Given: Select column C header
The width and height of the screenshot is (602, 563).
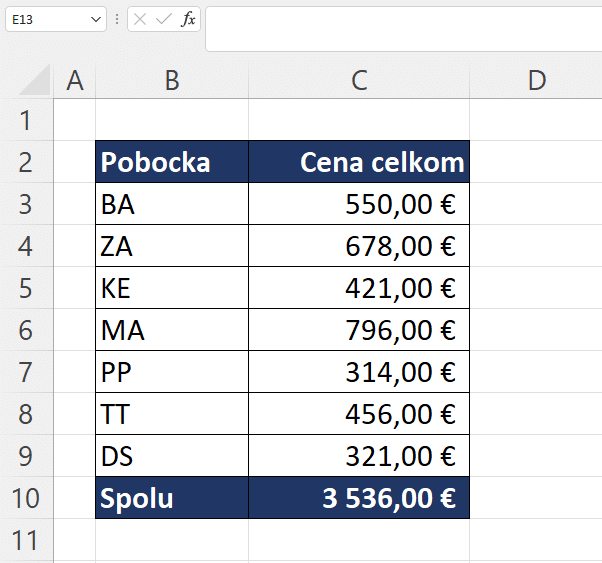Looking at the screenshot, I should [359, 81].
